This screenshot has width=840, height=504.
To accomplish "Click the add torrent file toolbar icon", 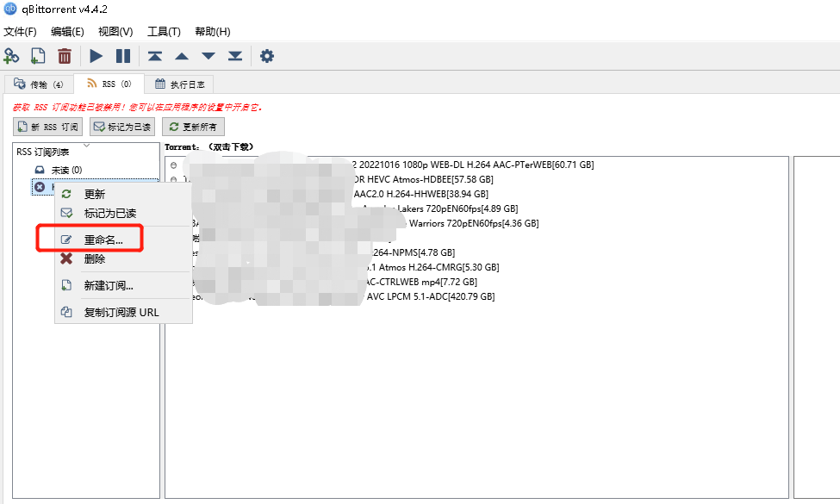I will (38, 56).
